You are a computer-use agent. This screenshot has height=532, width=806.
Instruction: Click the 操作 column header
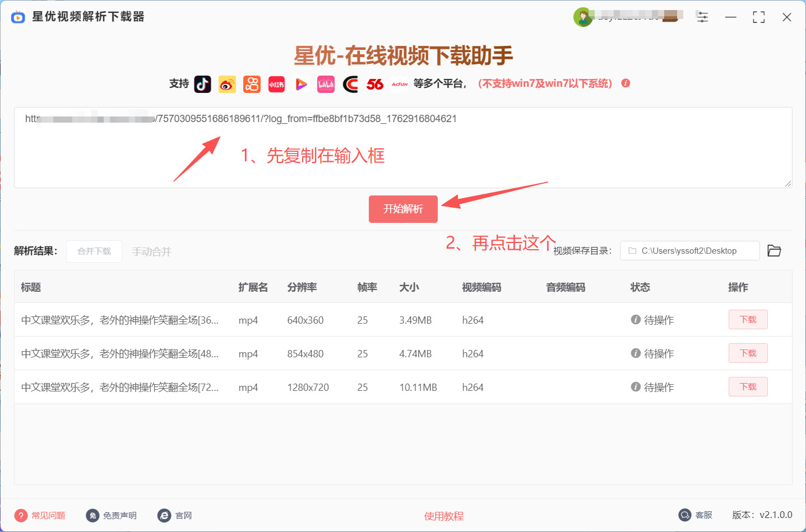point(738,287)
